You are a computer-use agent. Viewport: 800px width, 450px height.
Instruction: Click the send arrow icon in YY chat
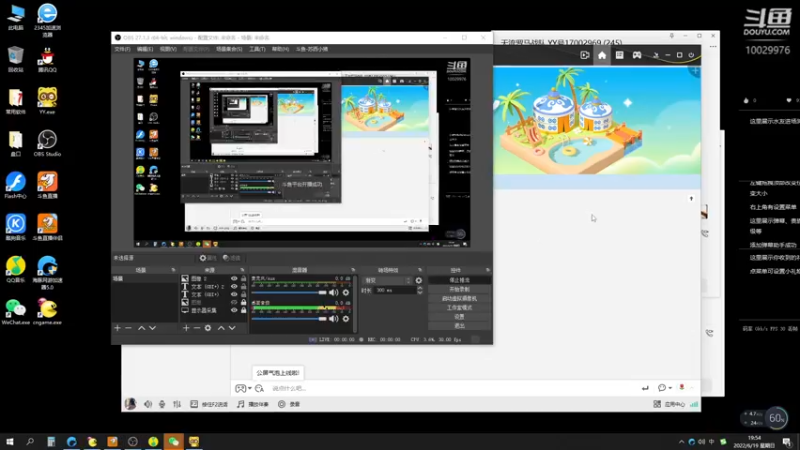click(x=645, y=388)
